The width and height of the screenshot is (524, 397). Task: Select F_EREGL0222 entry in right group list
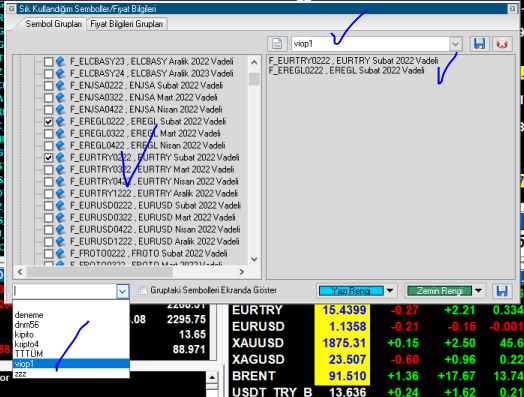(347, 71)
